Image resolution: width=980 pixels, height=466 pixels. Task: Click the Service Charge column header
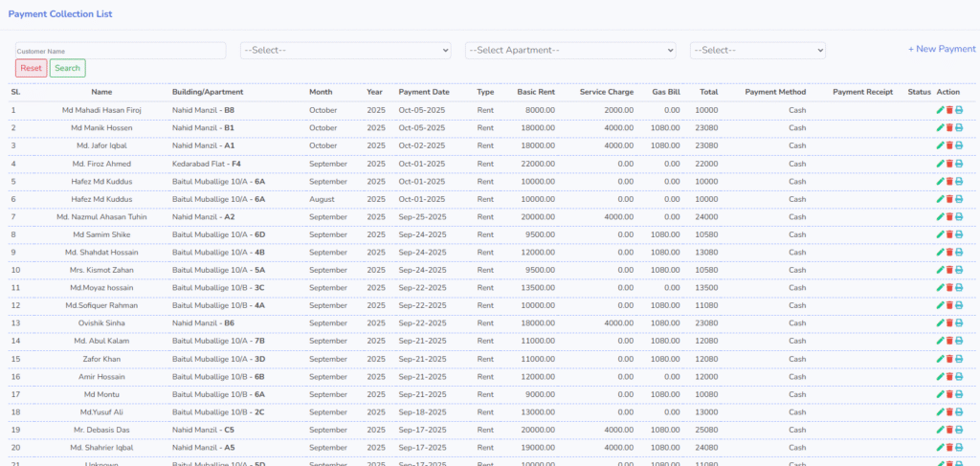607,92
